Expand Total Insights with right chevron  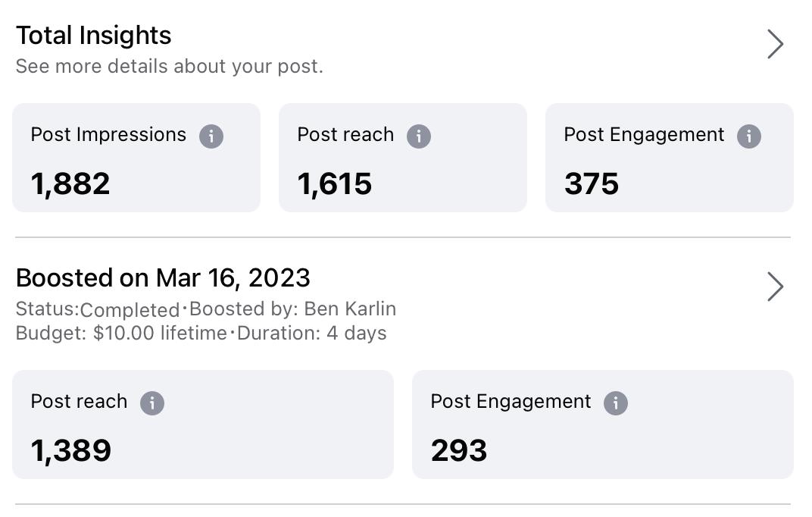pyautogui.click(x=775, y=44)
